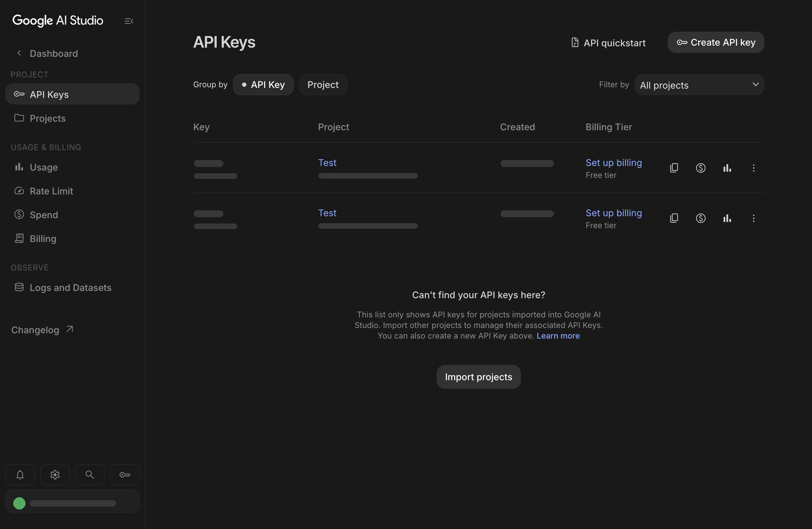
Task: View usage chart for first row key
Action: [727, 168]
